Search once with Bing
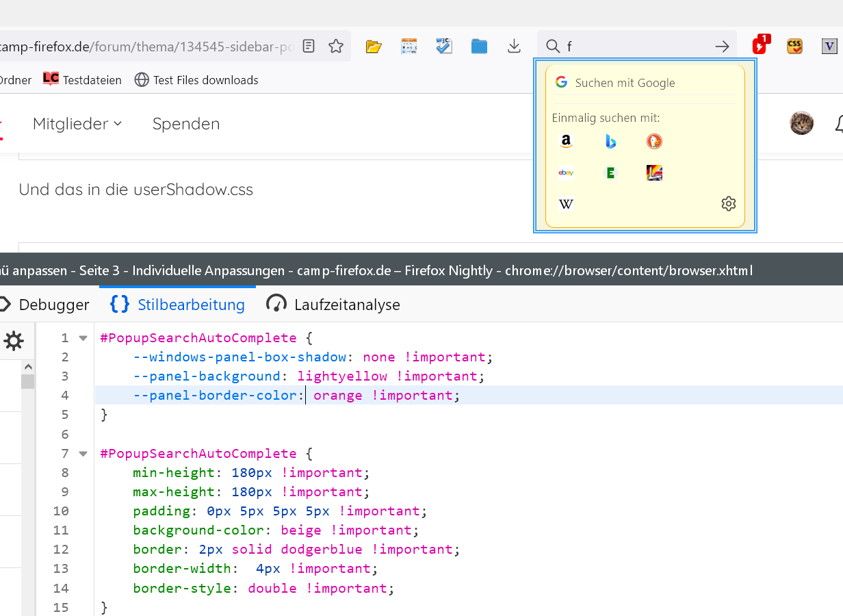The width and height of the screenshot is (843, 616). (x=610, y=142)
